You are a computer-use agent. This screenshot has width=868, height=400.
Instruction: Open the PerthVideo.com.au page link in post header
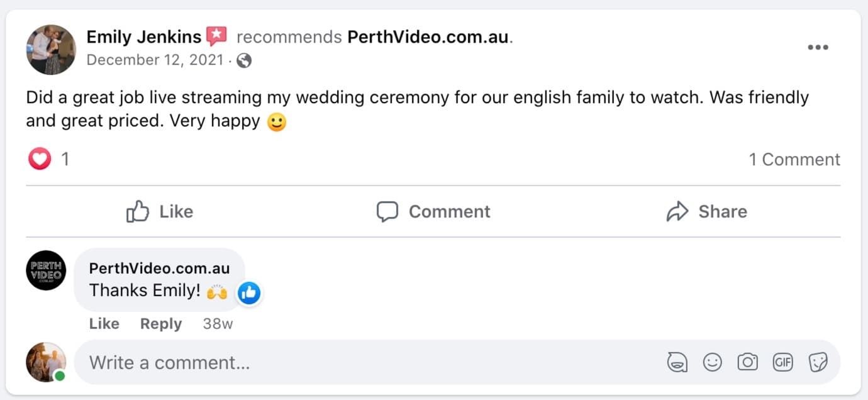click(x=428, y=37)
